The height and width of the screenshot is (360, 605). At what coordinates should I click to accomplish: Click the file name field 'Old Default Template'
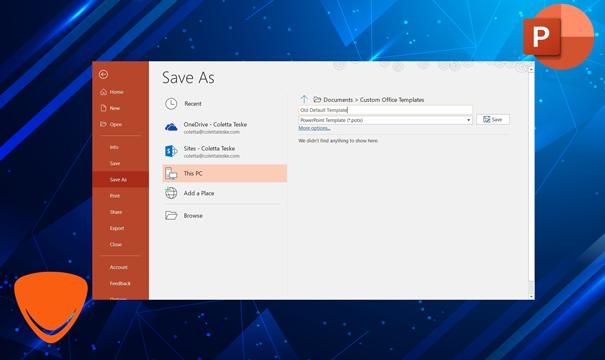click(385, 110)
